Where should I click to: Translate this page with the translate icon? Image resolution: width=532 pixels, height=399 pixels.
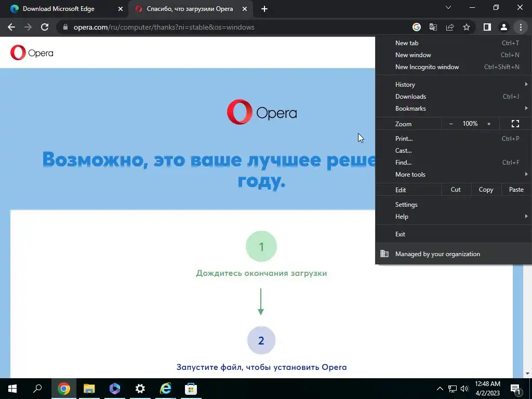point(433,27)
